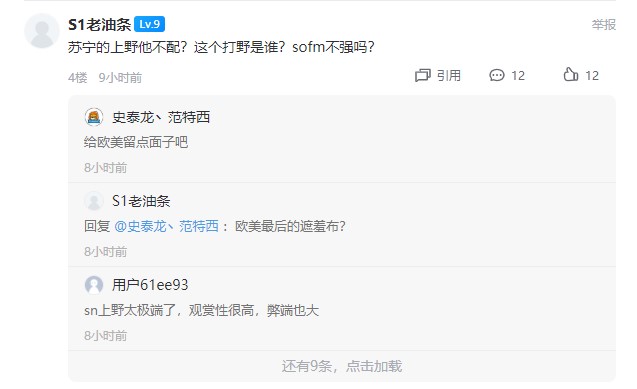
Task: Report this comment via 举报
Action: [x=604, y=25]
